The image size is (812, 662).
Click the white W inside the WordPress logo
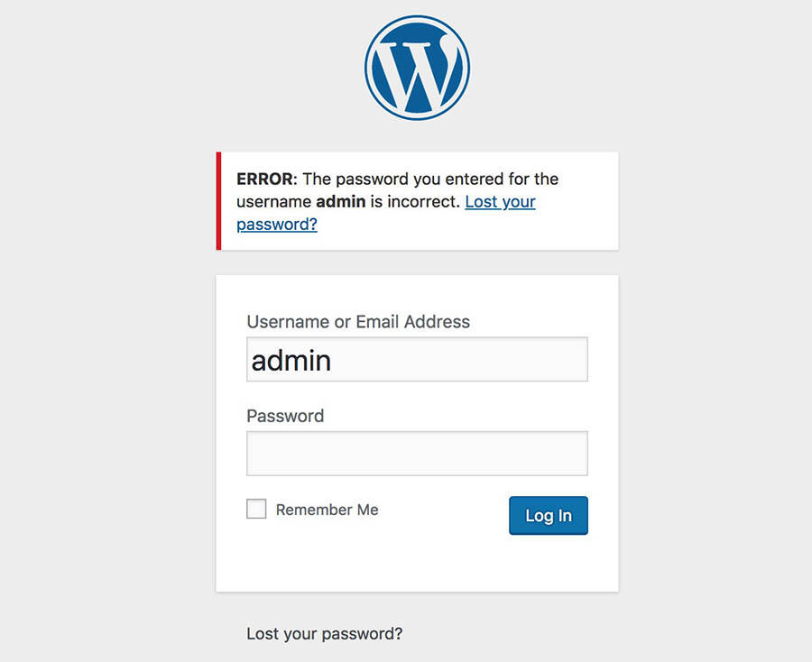[x=417, y=69]
